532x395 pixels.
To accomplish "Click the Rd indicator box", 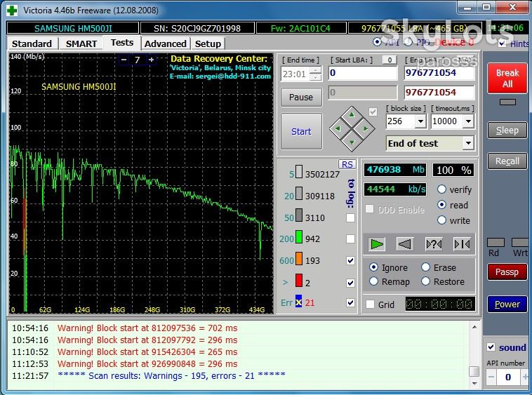I will [x=496, y=242].
